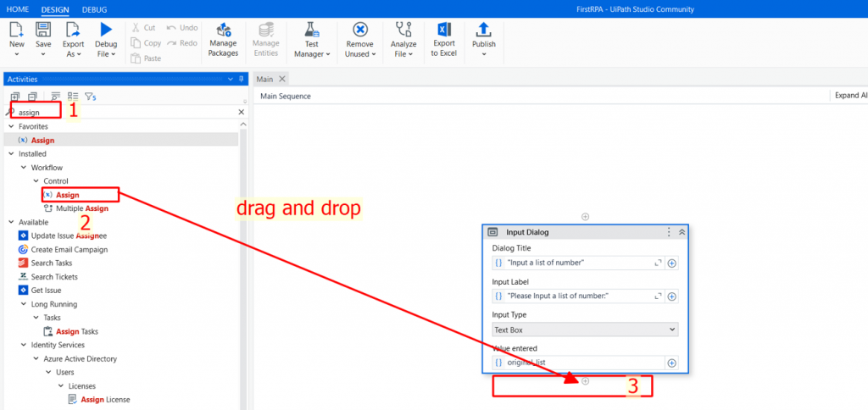
Task: Collapse the Identity Services node
Action: 24,345
